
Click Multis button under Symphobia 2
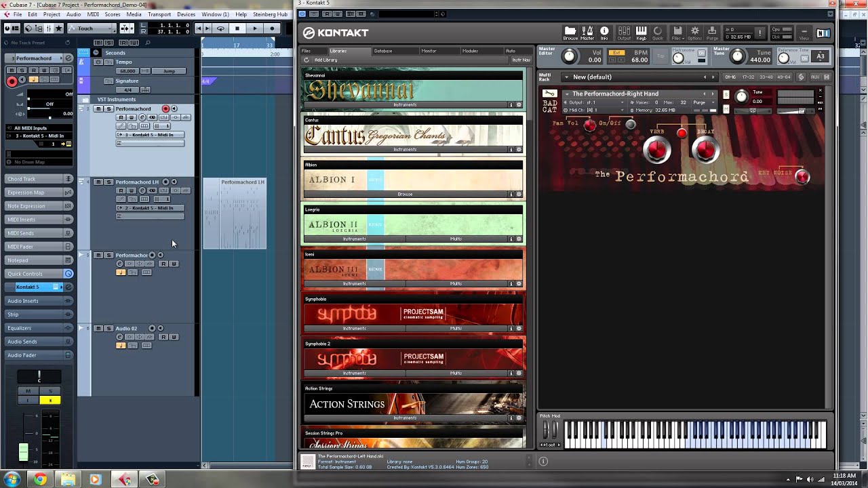(x=456, y=373)
